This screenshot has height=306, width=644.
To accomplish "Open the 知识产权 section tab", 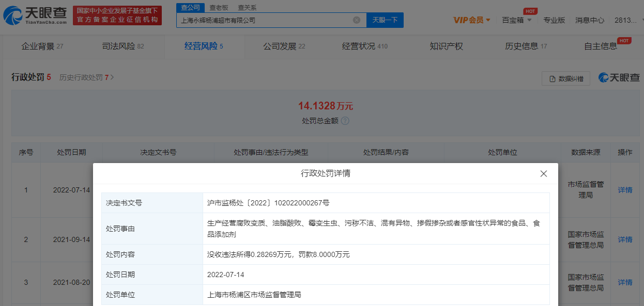I will 447,46.
